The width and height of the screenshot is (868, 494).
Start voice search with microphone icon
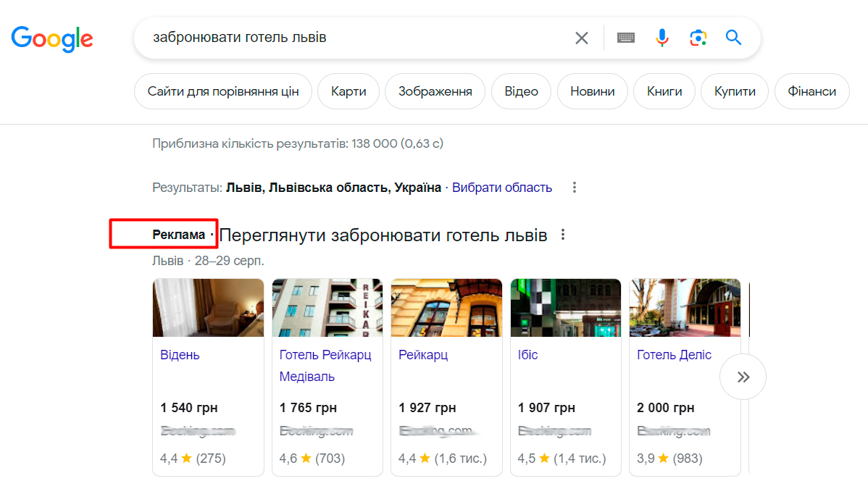coord(662,38)
